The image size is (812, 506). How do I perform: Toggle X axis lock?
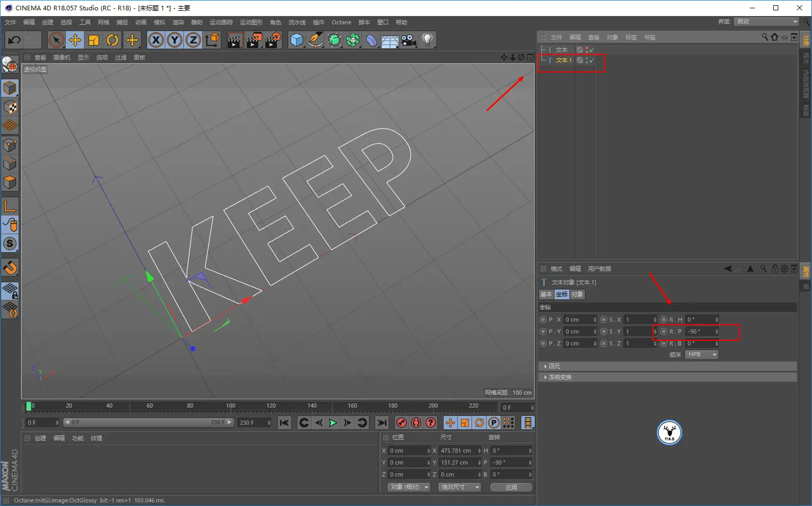[x=156, y=40]
